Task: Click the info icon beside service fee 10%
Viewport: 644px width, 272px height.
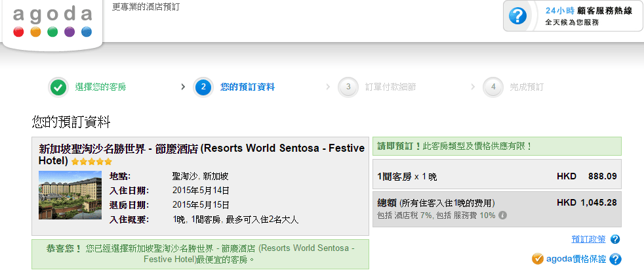Action: [x=502, y=215]
